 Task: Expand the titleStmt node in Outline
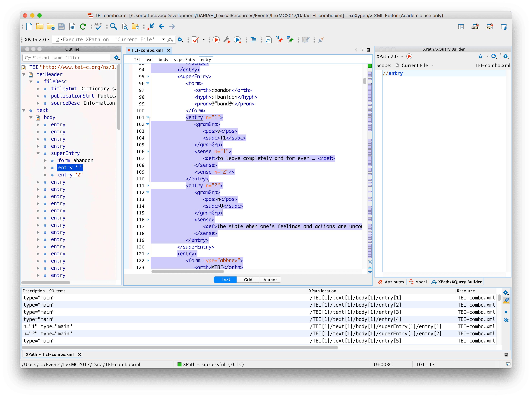(38, 89)
